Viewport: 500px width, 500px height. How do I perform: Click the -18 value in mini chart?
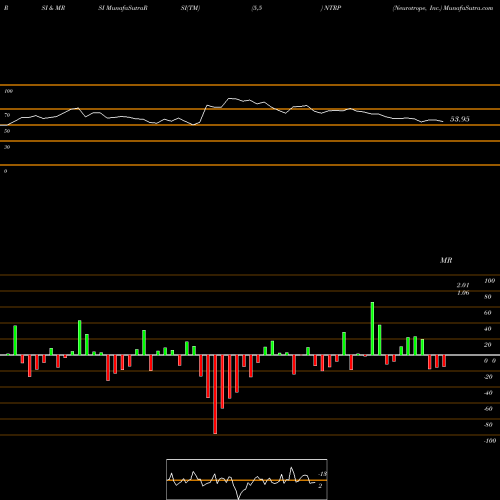pos(323,474)
